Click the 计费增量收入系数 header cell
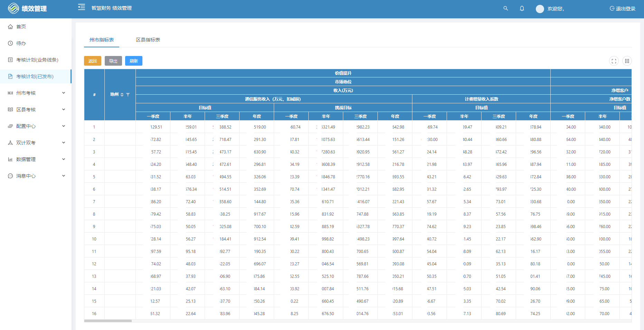This screenshot has height=330, width=644. [x=481, y=99]
